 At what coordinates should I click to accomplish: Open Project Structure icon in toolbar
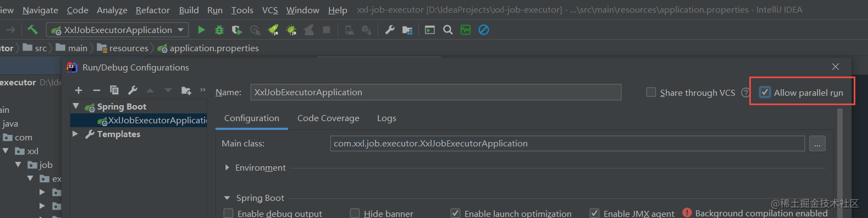(407, 30)
